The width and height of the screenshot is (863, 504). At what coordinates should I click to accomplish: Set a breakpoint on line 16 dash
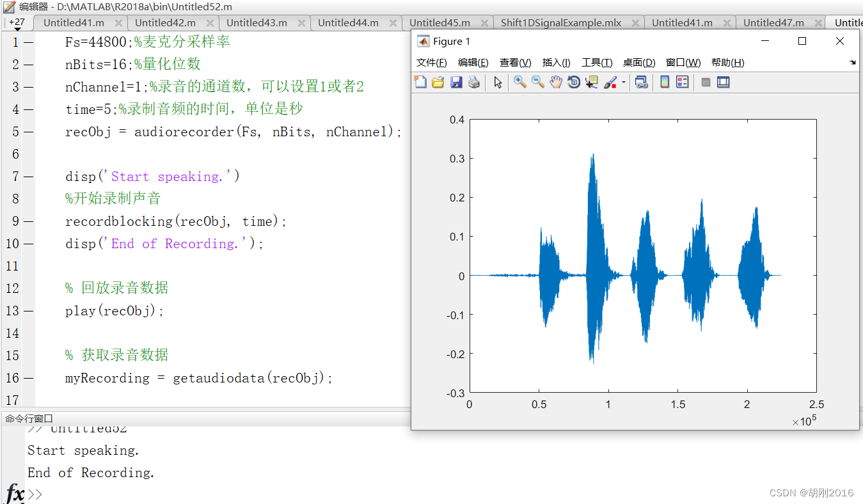point(28,378)
